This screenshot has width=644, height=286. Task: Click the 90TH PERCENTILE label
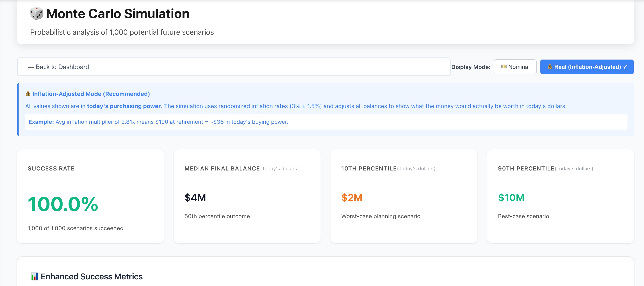click(x=526, y=169)
